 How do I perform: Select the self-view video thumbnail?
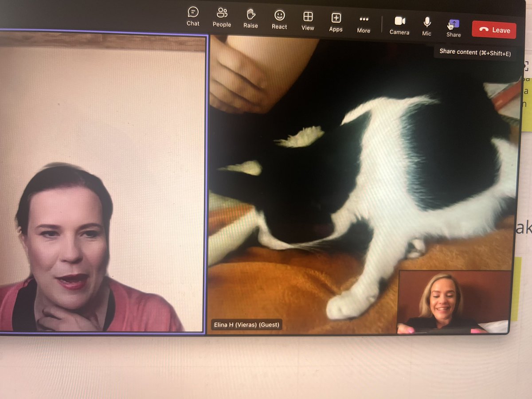coord(454,301)
